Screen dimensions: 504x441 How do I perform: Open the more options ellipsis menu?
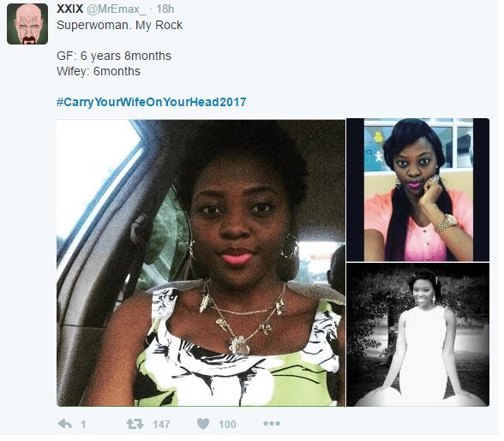coord(272,424)
